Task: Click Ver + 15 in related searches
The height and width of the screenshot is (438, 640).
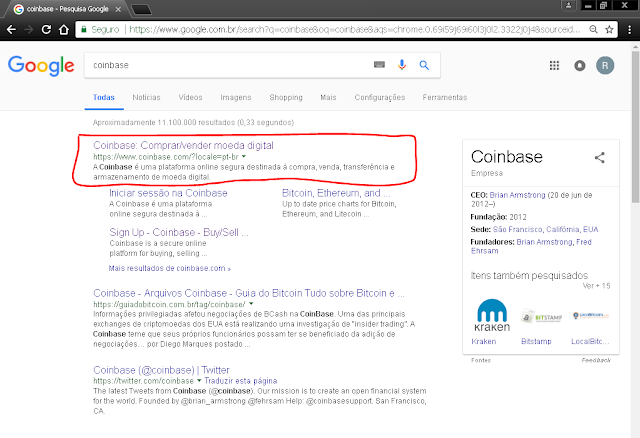Action: [x=596, y=286]
